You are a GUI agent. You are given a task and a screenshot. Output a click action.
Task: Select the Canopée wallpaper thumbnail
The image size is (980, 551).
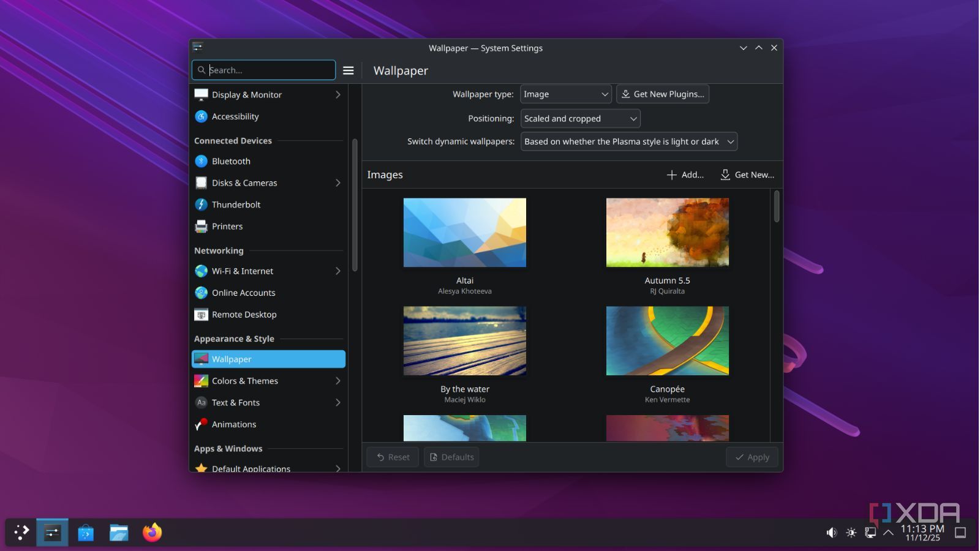click(x=668, y=341)
